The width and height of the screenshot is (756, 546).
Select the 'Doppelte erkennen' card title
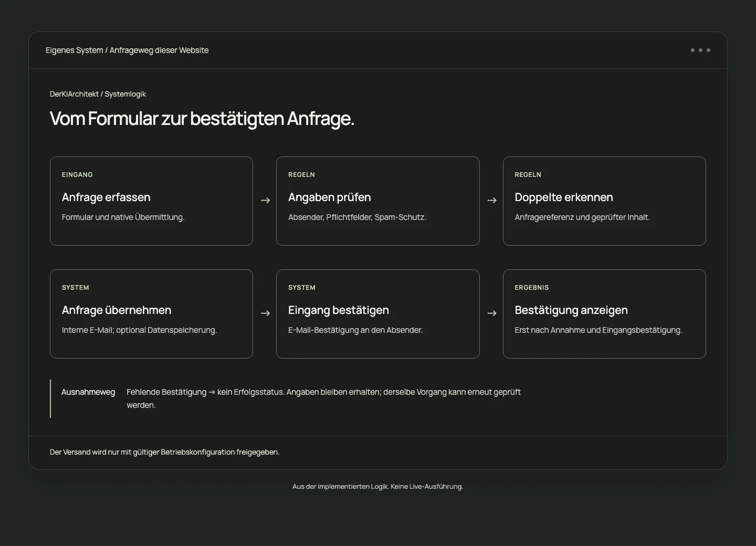coord(564,197)
